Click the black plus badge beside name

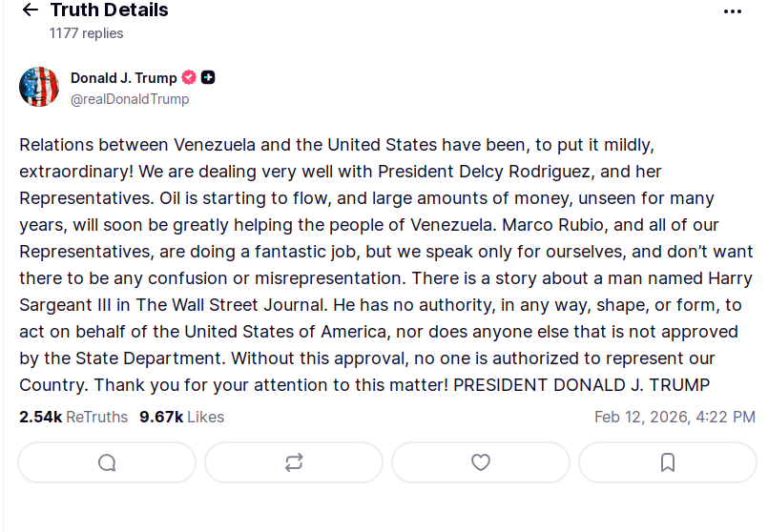coord(208,78)
